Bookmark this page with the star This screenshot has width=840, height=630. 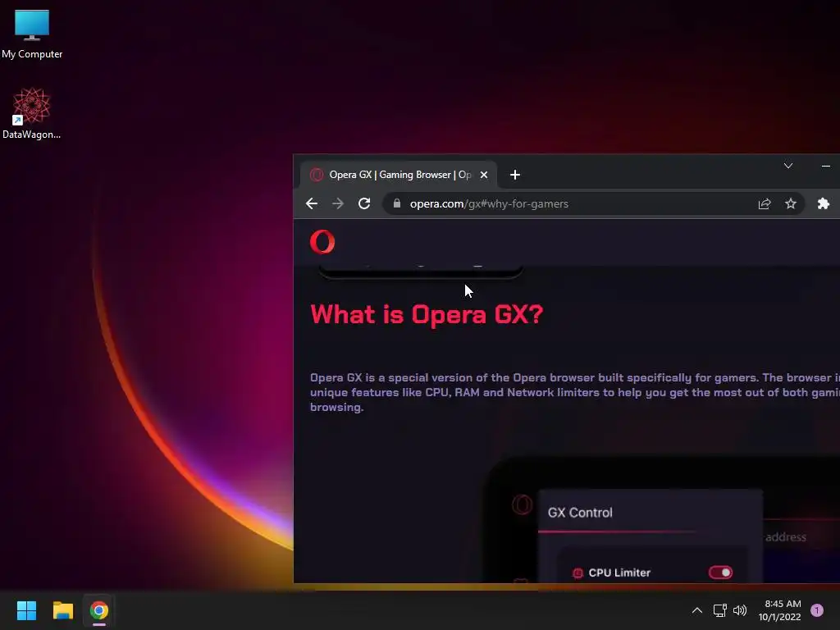[791, 203]
